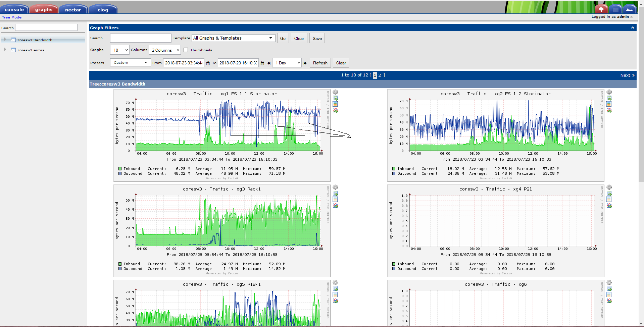The image size is (644, 327).
Task: Export xg4 P21 graph as CSV
Action: pyautogui.click(x=609, y=193)
